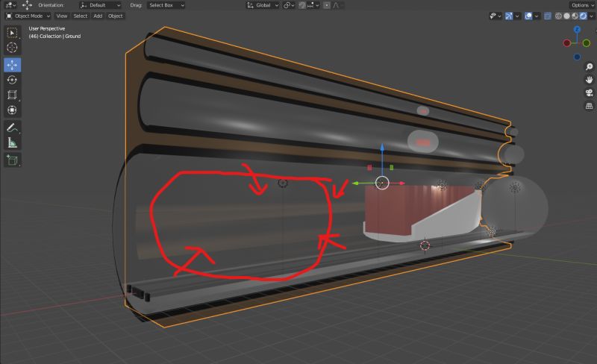Screen dimensions: 597x364
Task: Switch to material preview shading
Action: pyautogui.click(x=575, y=16)
